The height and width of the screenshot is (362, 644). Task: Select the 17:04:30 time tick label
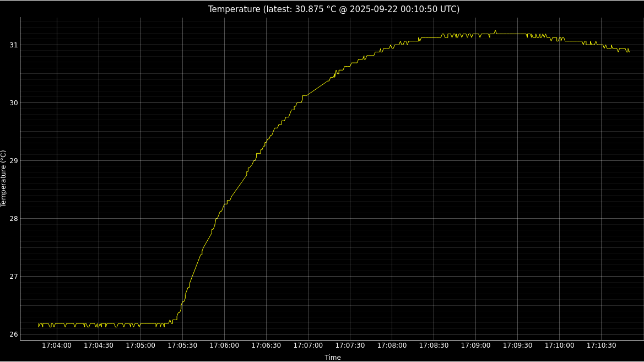point(99,345)
